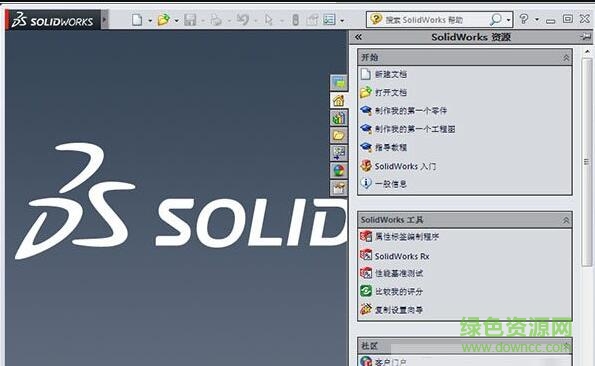Expand the Options dropdown arrow
The image size is (595, 366).
click(x=342, y=20)
